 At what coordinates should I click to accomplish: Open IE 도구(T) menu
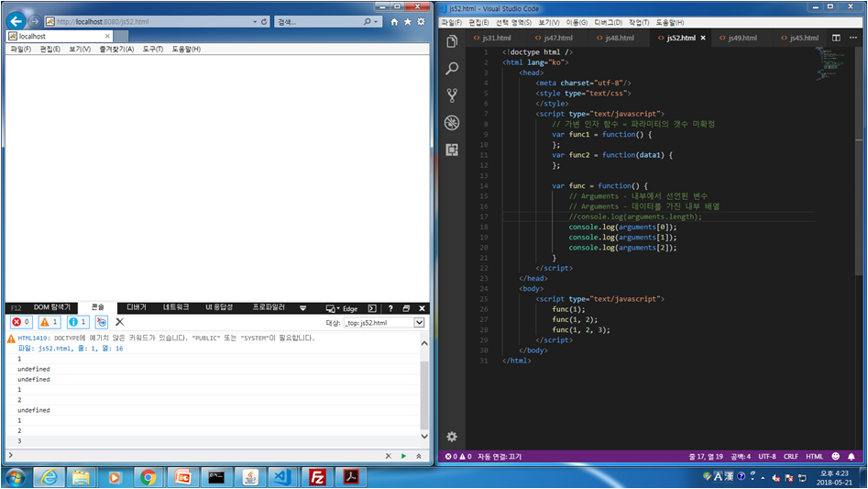(x=152, y=49)
